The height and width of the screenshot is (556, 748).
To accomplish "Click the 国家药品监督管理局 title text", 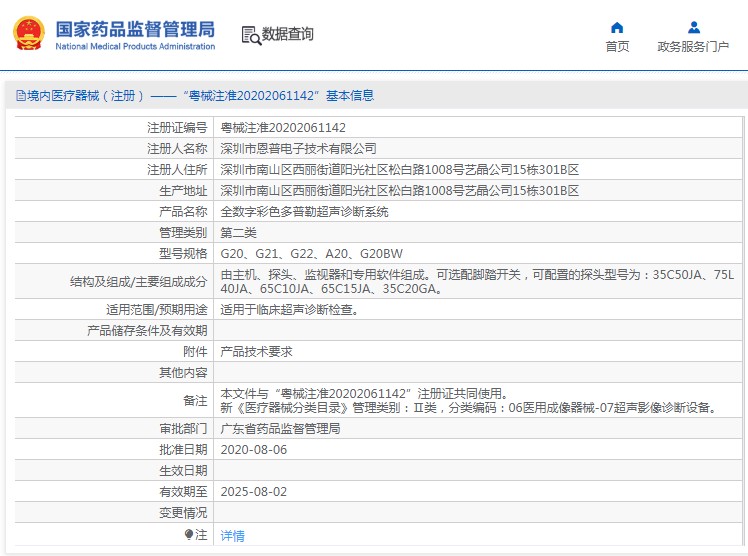I will 134,28.
